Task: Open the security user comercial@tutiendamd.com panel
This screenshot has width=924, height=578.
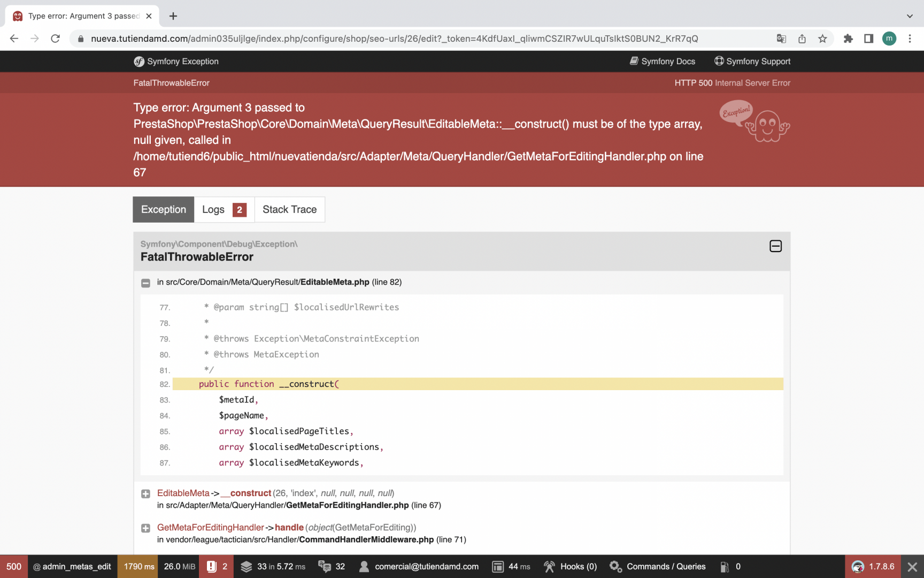Action: 419,566
